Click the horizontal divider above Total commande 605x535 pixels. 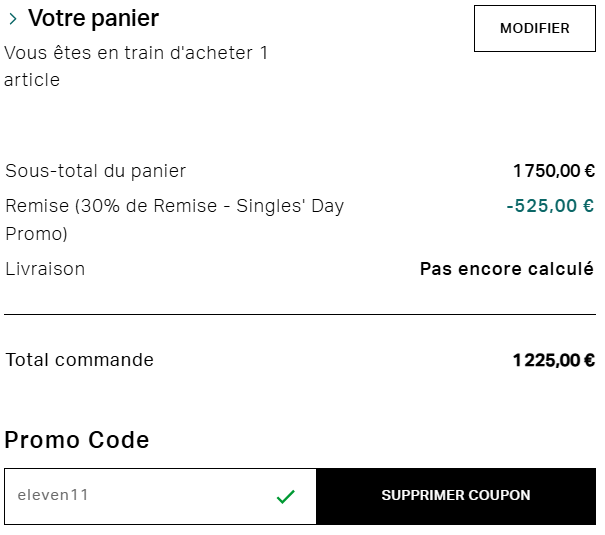click(300, 314)
